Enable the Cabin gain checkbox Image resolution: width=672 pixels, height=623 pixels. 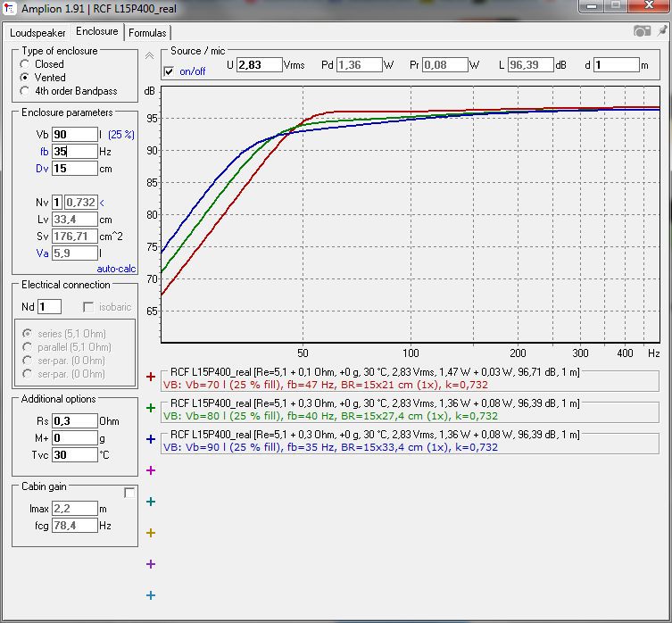[x=129, y=493]
